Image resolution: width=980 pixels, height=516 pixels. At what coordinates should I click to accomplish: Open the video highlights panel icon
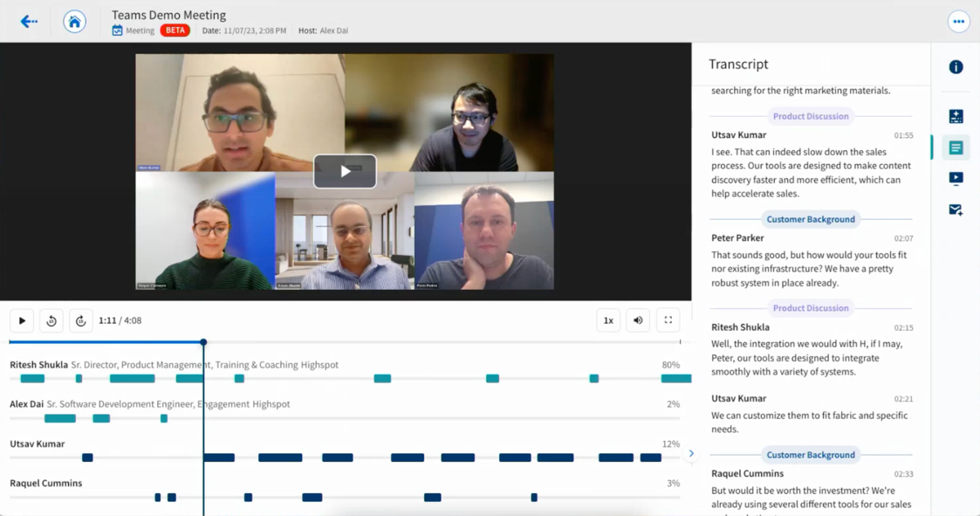point(956,178)
